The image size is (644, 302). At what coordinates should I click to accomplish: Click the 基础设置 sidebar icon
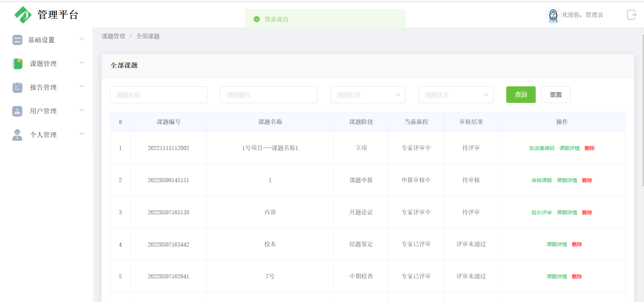[17, 40]
